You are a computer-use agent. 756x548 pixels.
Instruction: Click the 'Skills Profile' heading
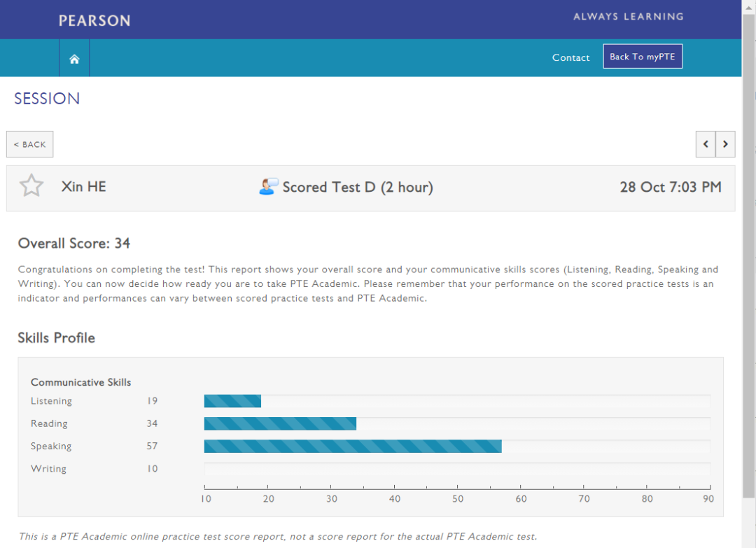tap(57, 338)
